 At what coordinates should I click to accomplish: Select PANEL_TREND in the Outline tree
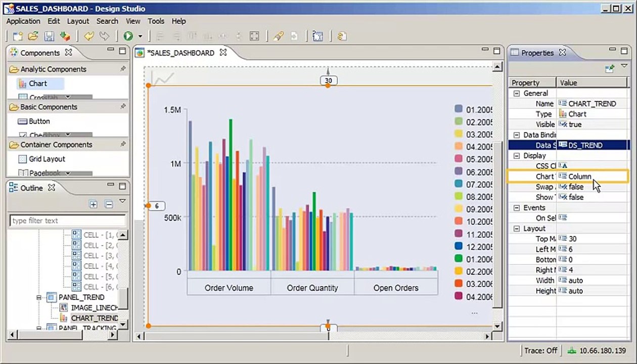coord(81,297)
